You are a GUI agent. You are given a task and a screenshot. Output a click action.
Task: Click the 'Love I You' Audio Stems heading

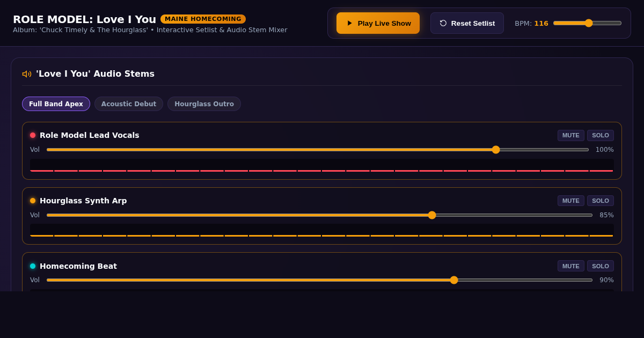point(95,74)
